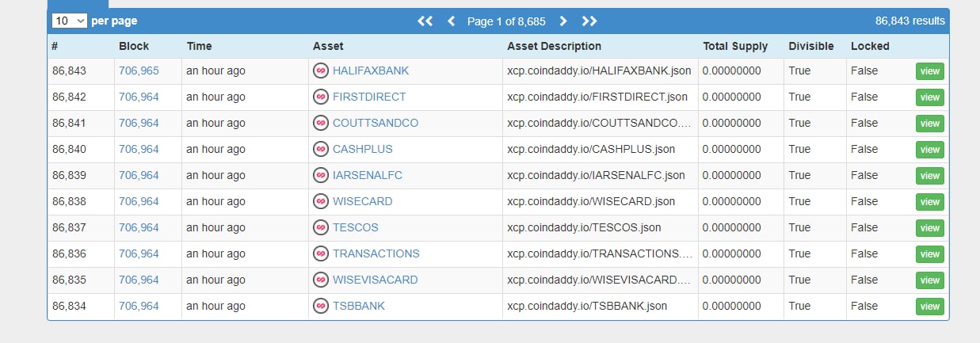The height and width of the screenshot is (343, 980).
Task: Click the FIRSTDIRECT asset icon
Action: pos(321,97)
